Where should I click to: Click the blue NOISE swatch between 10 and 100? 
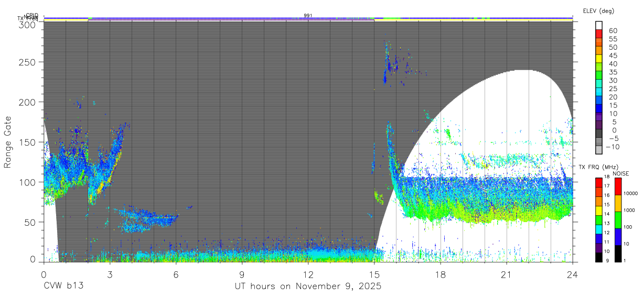pyautogui.click(x=618, y=237)
